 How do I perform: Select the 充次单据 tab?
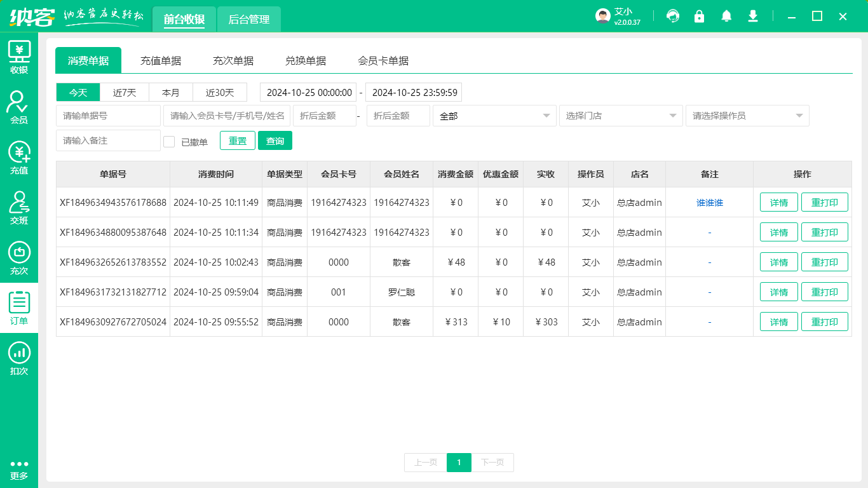point(233,61)
